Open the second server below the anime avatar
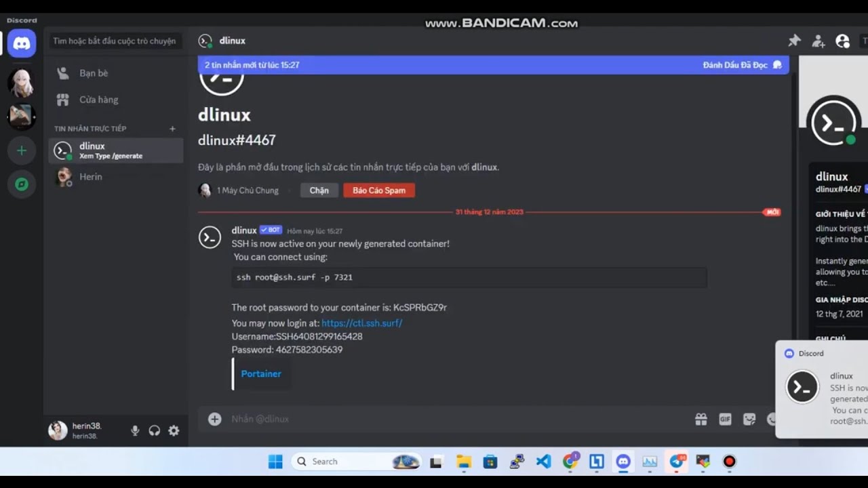This screenshot has height=488, width=868. (22, 117)
